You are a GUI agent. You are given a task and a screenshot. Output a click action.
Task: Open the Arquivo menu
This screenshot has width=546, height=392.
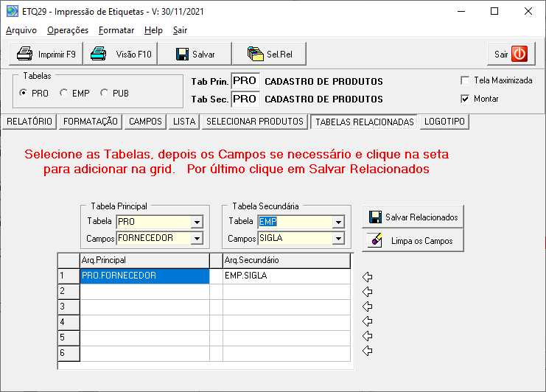(21, 30)
